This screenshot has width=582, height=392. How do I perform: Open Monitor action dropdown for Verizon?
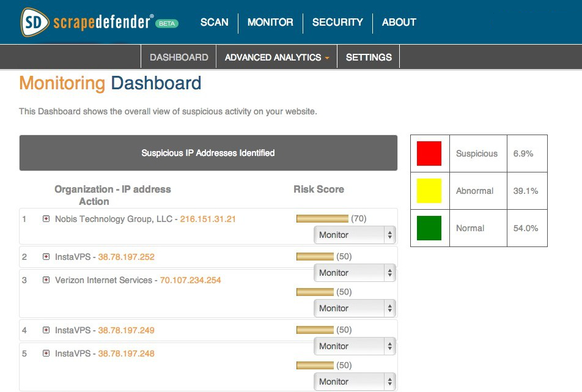pos(355,308)
